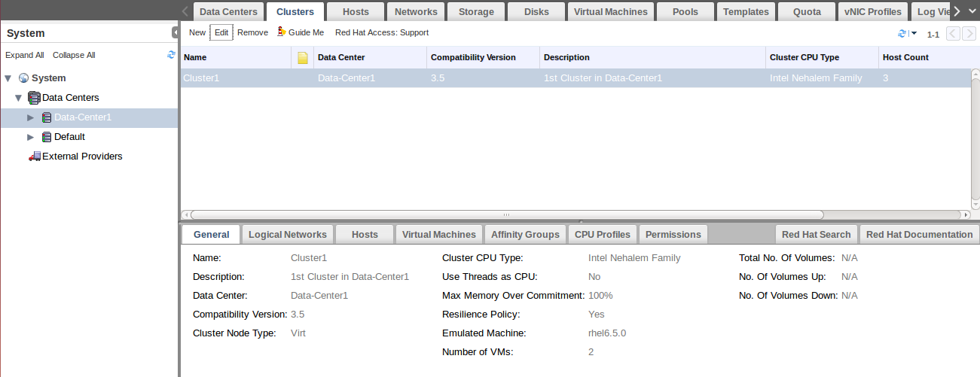This screenshot has height=377, width=980.
Task: Open the Pools tab
Action: [685, 11]
